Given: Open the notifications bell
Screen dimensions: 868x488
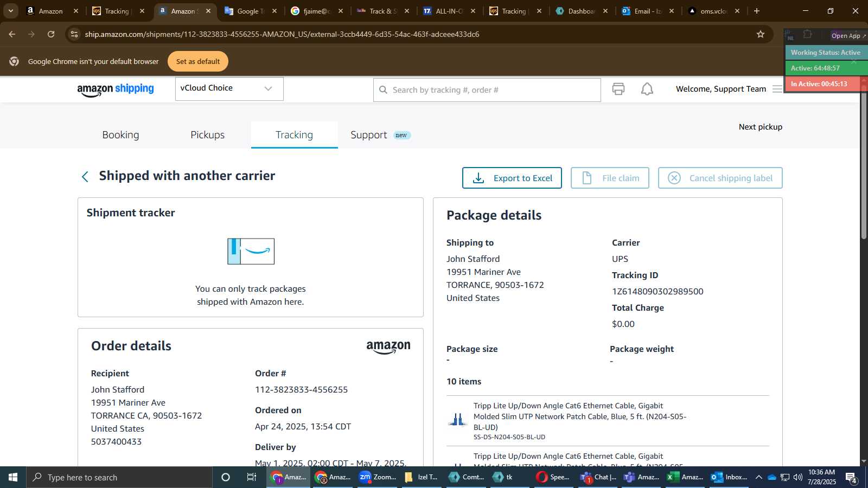Looking at the screenshot, I should point(647,89).
